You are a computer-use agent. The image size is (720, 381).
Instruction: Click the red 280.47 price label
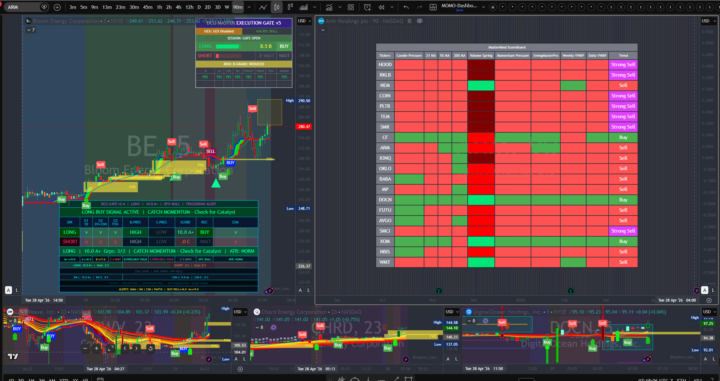click(x=304, y=126)
